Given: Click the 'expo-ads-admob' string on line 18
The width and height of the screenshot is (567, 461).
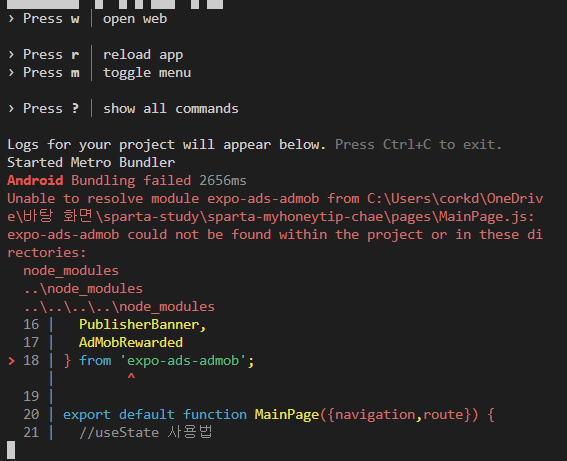Looking at the screenshot, I should click(x=183, y=360).
